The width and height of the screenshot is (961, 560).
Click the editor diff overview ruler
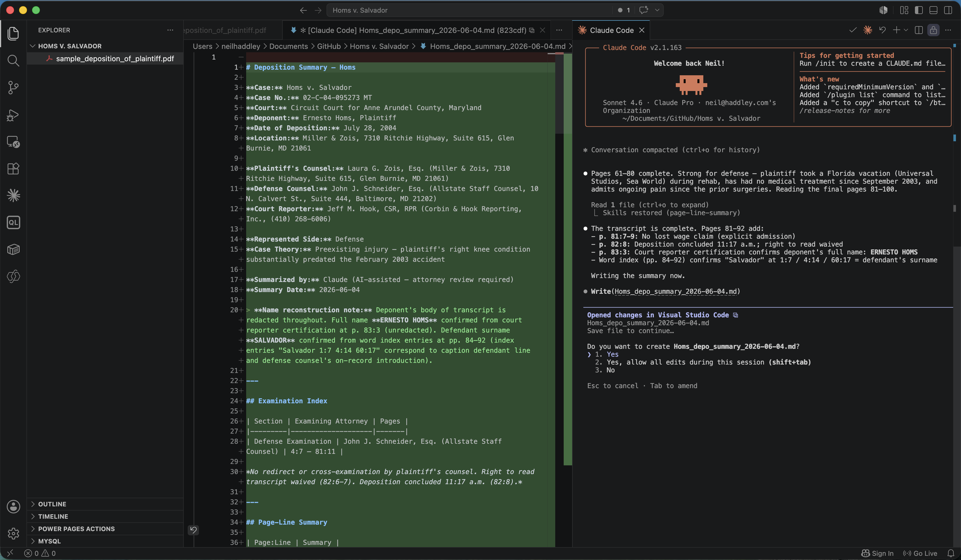coord(568,259)
